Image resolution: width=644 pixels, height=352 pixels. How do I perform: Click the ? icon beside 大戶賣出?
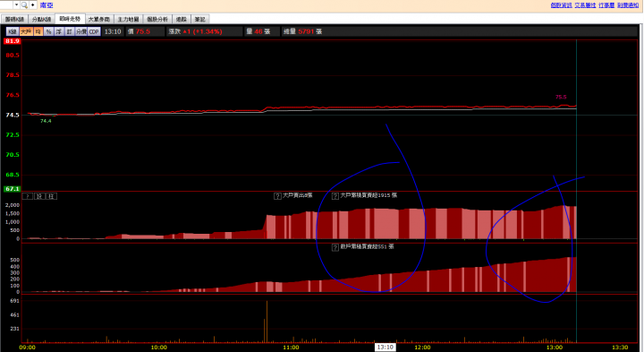coord(277,196)
